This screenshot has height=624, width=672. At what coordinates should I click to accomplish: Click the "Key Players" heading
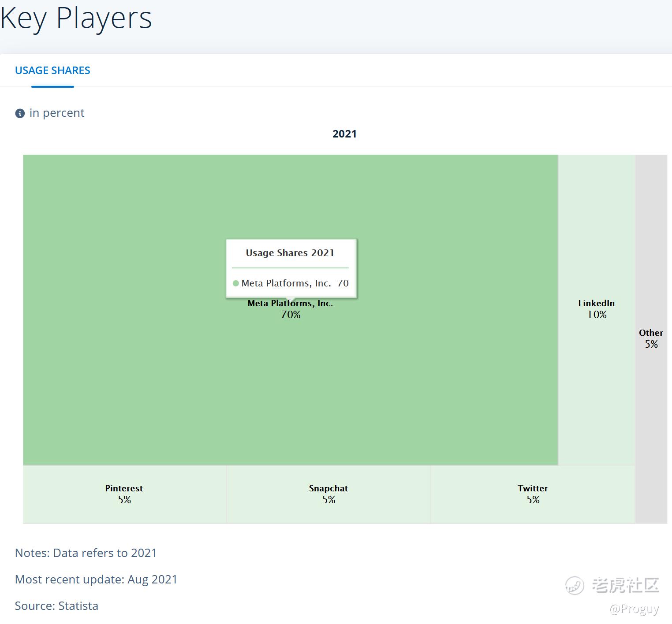(76, 19)
